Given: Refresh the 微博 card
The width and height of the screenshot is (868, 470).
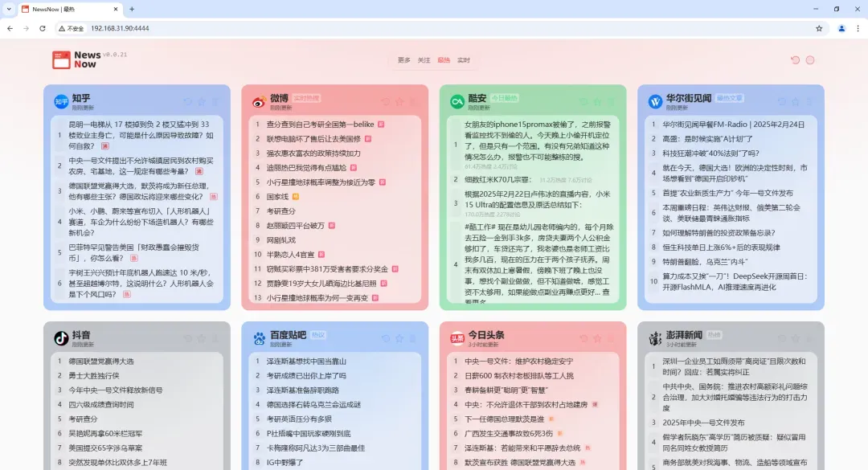Looking at the screenshot, I should (386, 102).
